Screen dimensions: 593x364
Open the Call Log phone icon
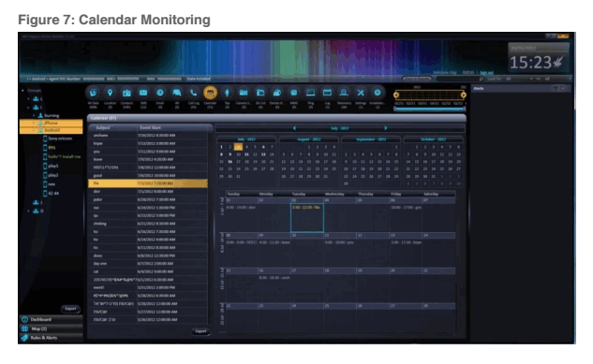coord(193,93)
